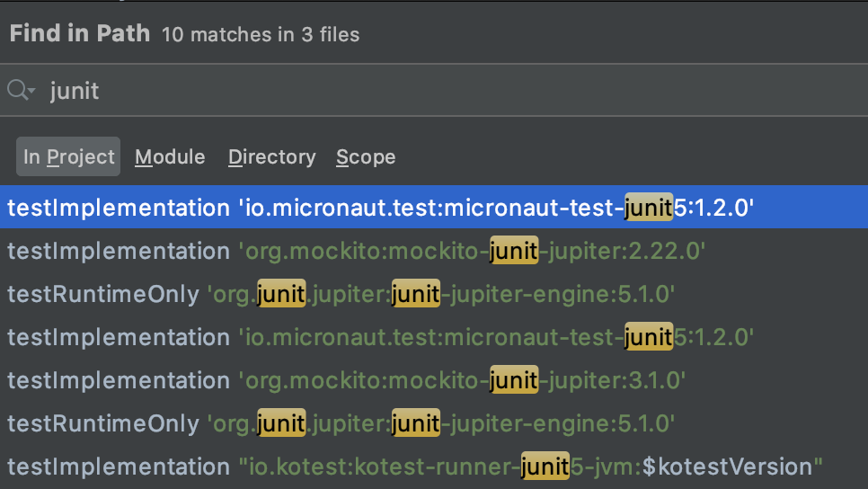Select the mockito-junit-jupiter:3.1.0 result
The height and width of the screenshot is (489, 868).
(434, 380)
